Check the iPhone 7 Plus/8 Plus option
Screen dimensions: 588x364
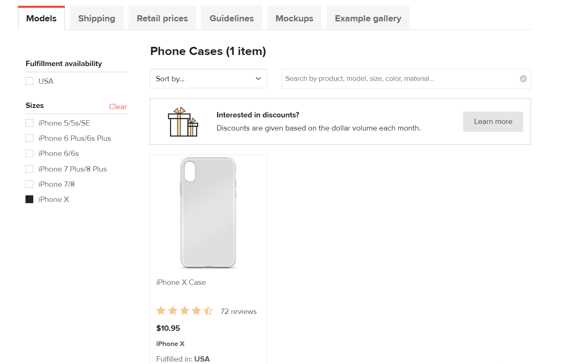[30, 169]
